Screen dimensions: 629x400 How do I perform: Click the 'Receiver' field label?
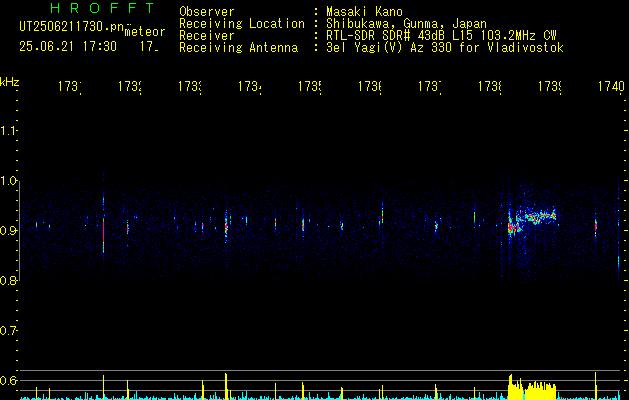tap(207, 36)
